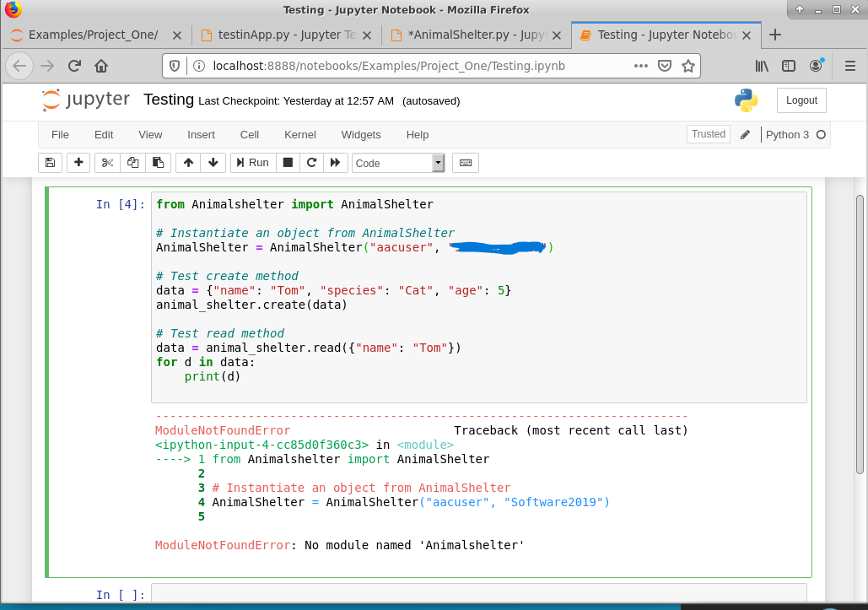The image size is (868, 610).
Task: Click the print(d) code line
Action: click(x=213, y=376)
